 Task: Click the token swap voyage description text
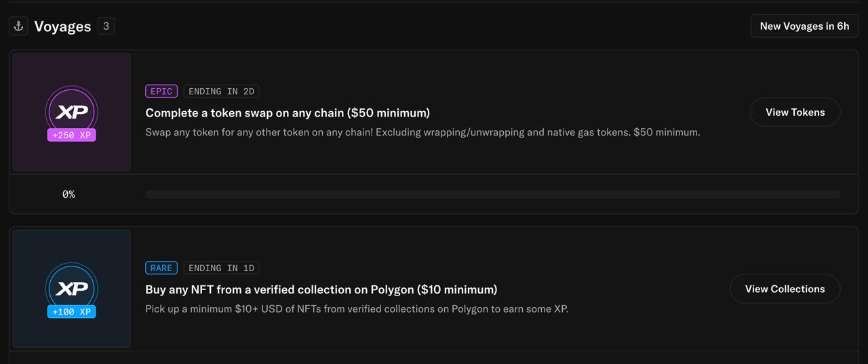(x=422, y=132)
